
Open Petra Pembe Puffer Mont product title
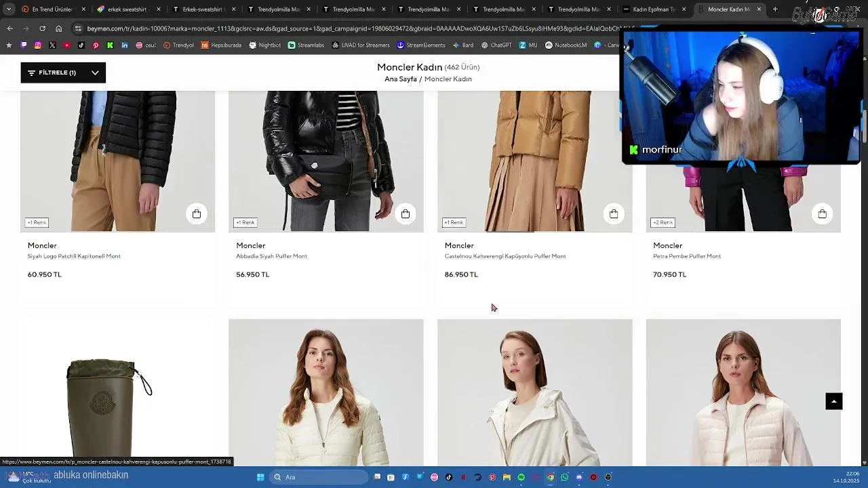coord(687,256)
